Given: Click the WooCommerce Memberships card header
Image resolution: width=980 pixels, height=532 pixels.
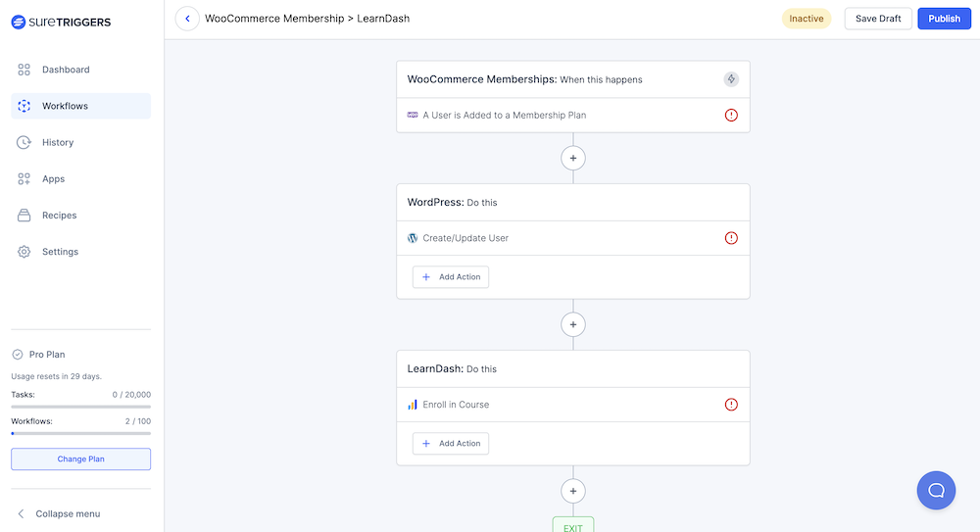Looking at the screenshot, I should pyautogui.click(x=573, y=79).
